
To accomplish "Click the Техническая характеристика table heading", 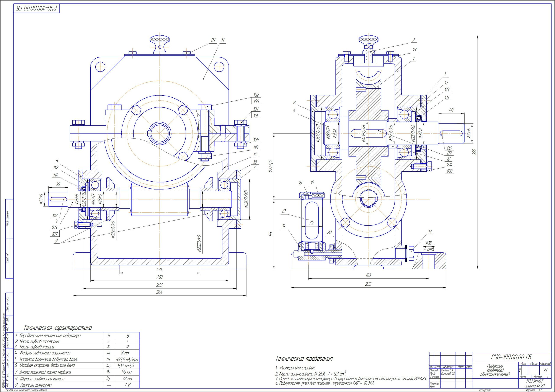I will pyautogui.click(x=57, y=328).
